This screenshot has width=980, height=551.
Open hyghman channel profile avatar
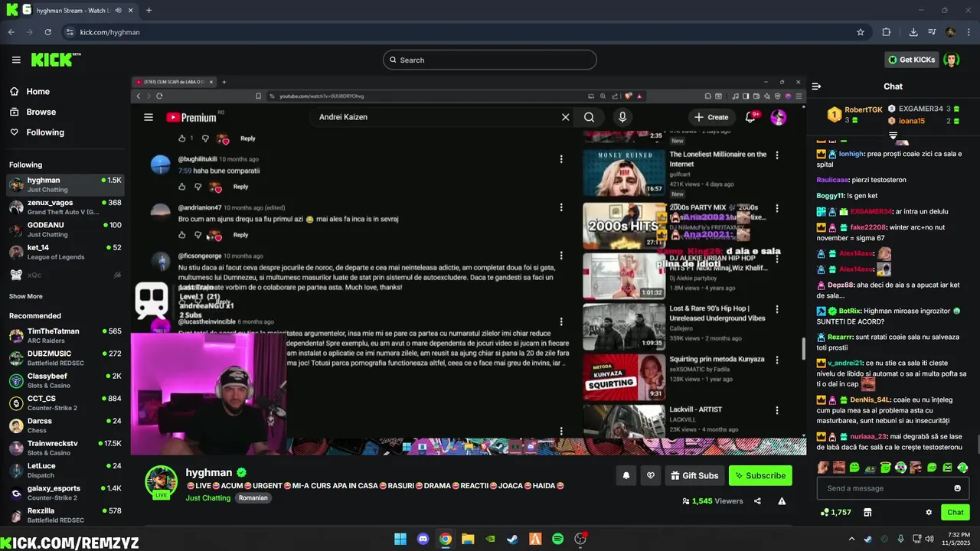(x=161, y=482)
